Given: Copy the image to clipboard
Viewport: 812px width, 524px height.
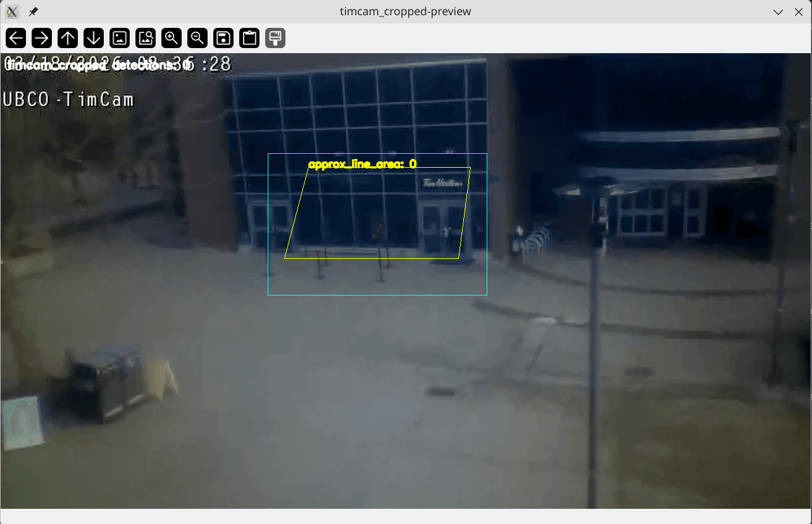Looking at the screenshot, I should (249, 38).
